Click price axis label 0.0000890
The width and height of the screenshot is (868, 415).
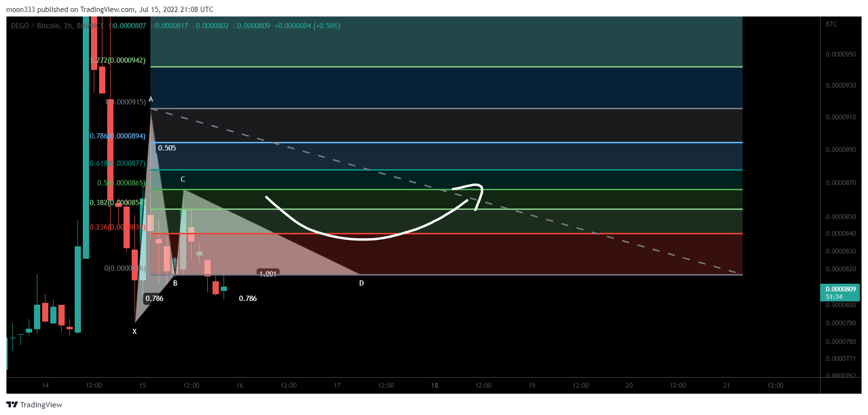pyautogui.click(x=841, y=150)
